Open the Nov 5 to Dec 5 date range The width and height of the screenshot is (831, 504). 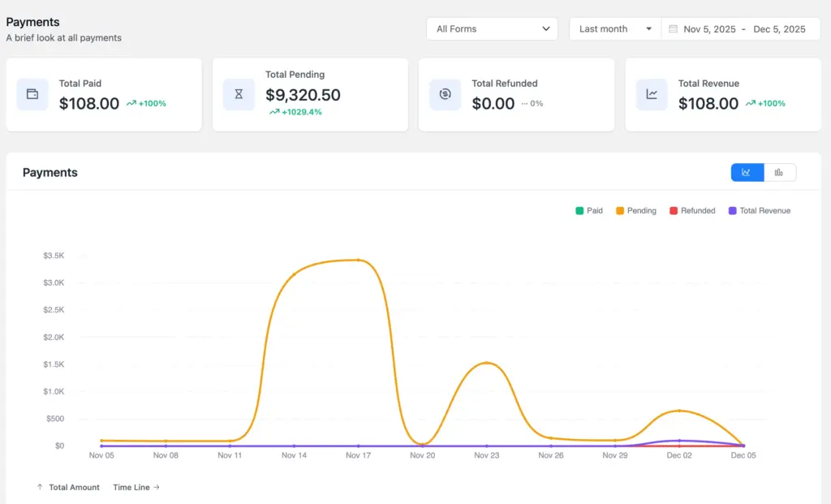(x=743, y=28)
